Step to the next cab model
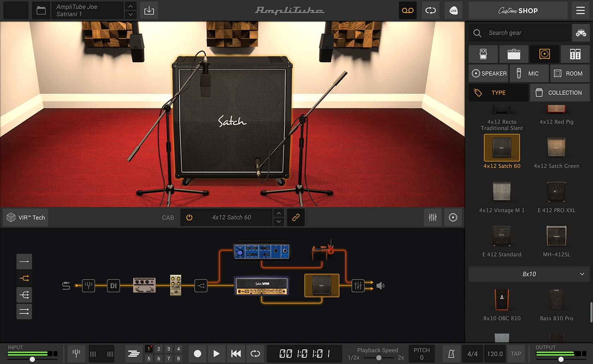 tap(278, 222)
